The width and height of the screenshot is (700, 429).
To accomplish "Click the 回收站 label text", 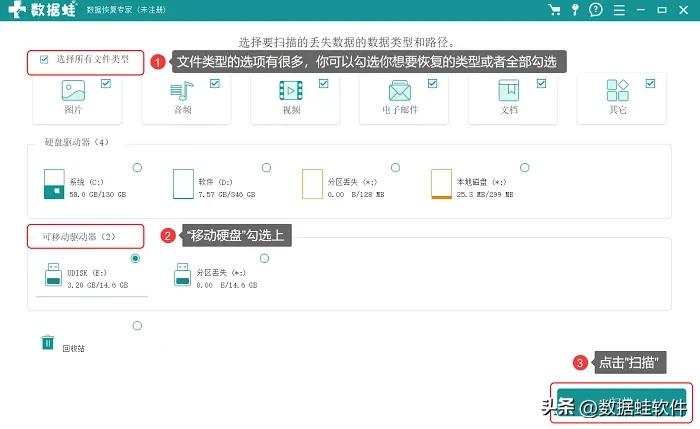I will point(74,349).
